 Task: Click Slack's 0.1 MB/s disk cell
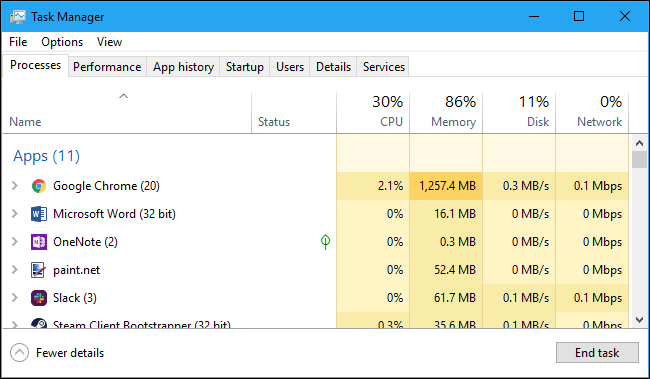pos(519,298)
